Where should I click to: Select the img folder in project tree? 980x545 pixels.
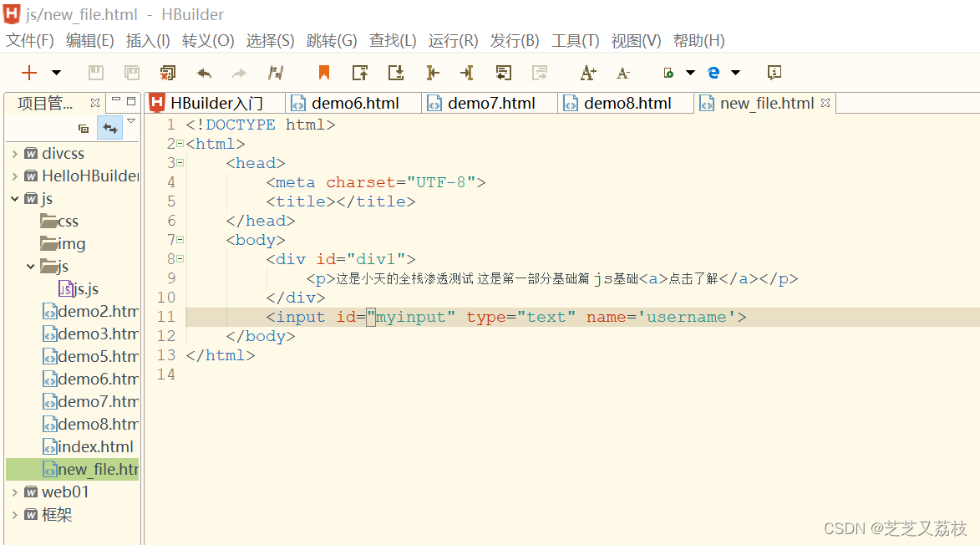(x=63, y=244)
